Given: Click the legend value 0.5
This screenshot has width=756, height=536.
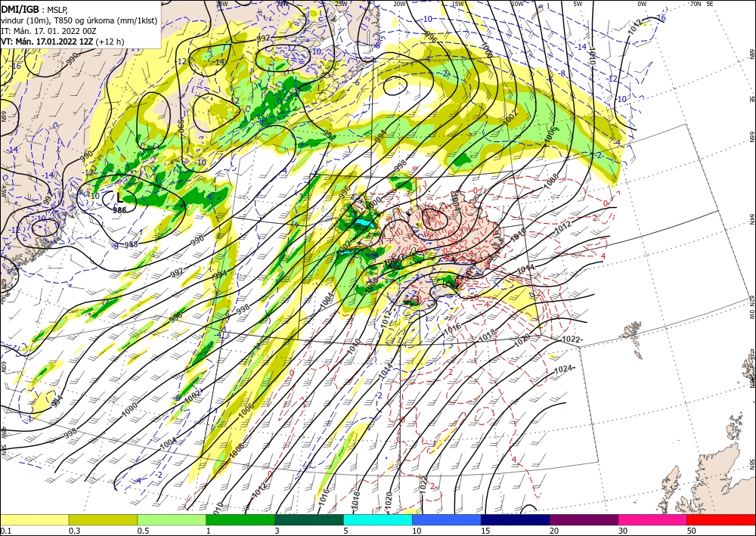Looking at the screenshot, I should tap(143, 531).
